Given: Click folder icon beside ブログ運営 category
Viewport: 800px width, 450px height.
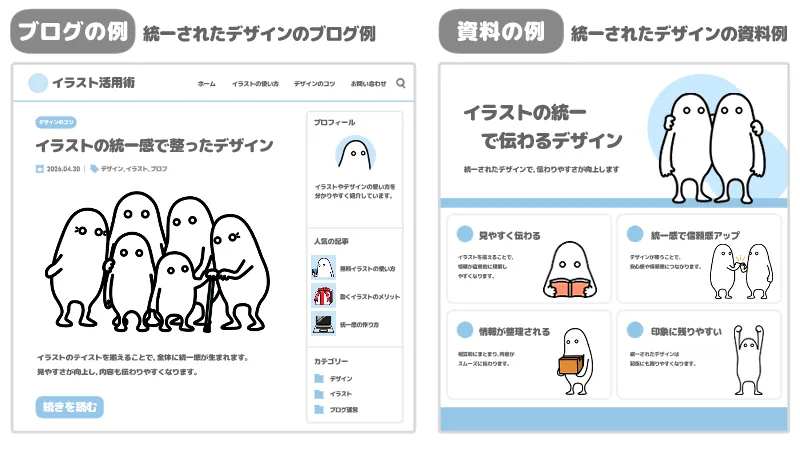Looking at the screenshot, I should [x=319, y=409].
